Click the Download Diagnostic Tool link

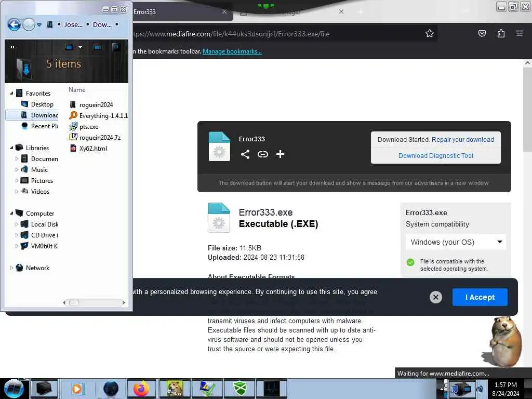coord(436,155)
